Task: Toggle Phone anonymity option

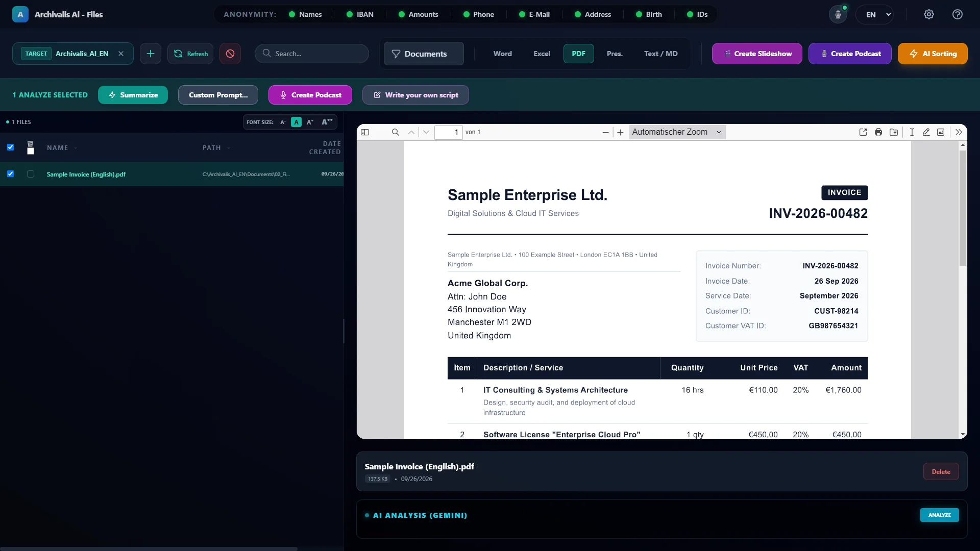Action: (478, 14)
